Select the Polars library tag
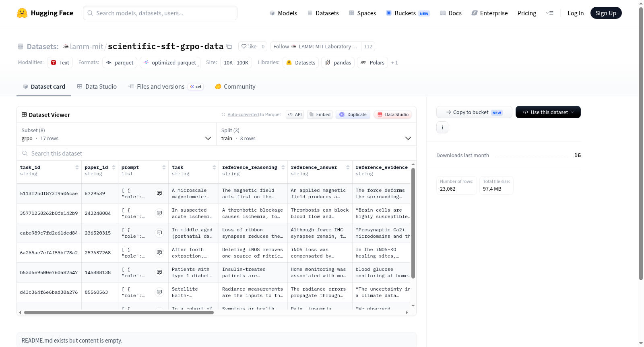This screenshot has height=347, width=644. click(x=373, y=62)
